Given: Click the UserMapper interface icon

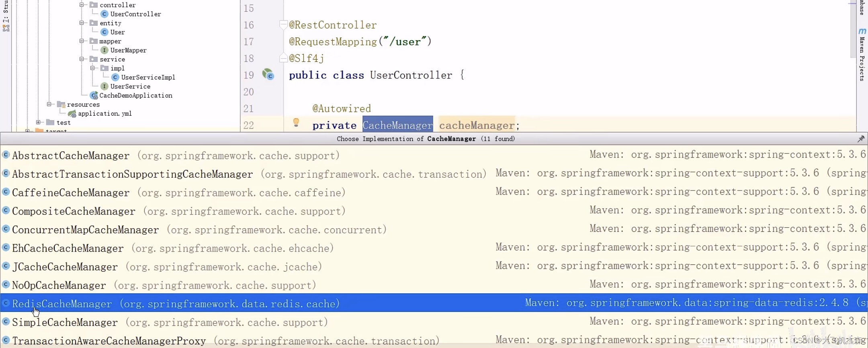Looking at the screenshot, I should point(104,50).
